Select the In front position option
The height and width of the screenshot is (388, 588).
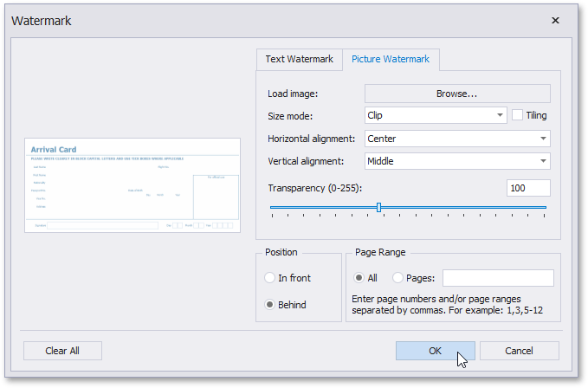(x=270, y=278)
